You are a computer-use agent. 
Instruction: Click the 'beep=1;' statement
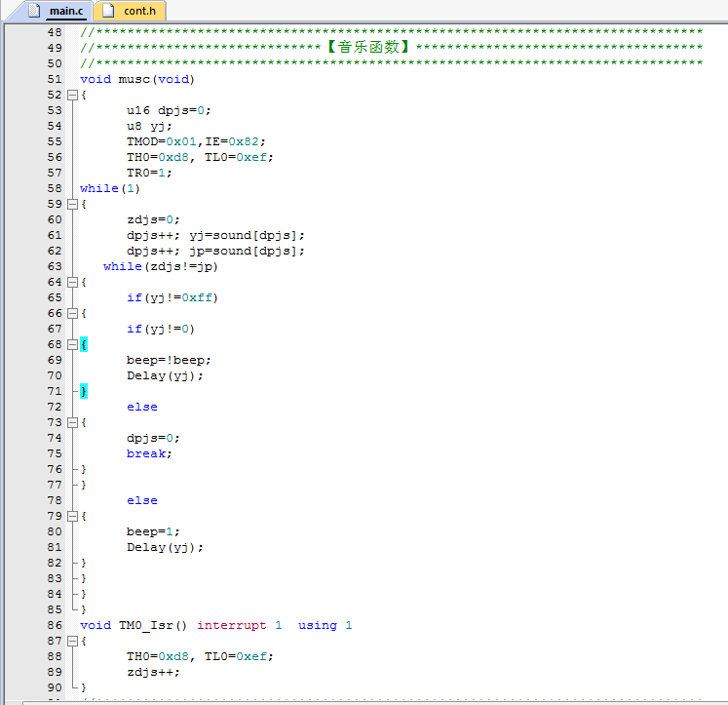coord(153,531)
